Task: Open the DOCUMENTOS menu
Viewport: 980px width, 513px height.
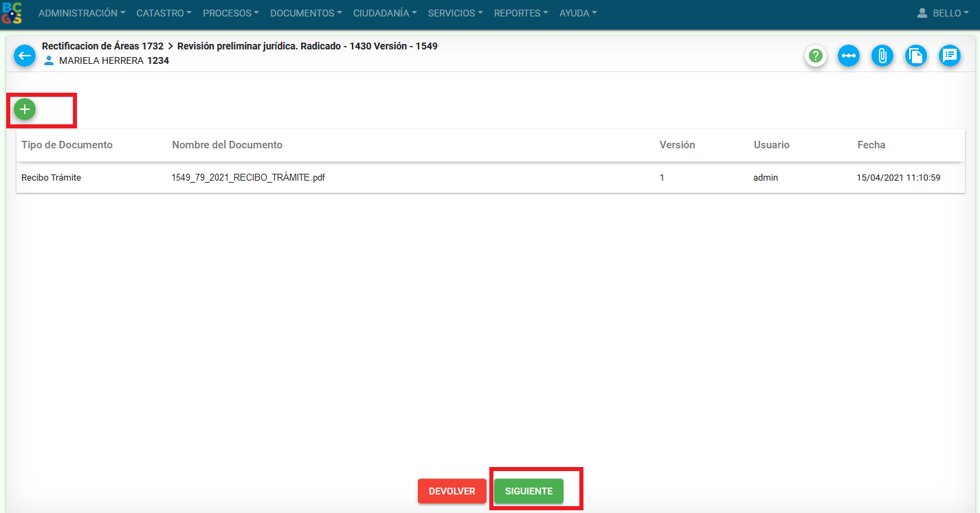Action: (306, 13)
